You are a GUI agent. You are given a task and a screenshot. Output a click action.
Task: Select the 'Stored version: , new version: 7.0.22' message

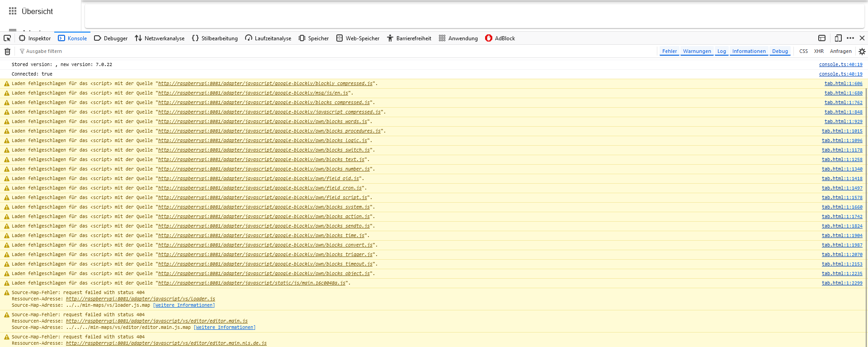tap(62, 65)
